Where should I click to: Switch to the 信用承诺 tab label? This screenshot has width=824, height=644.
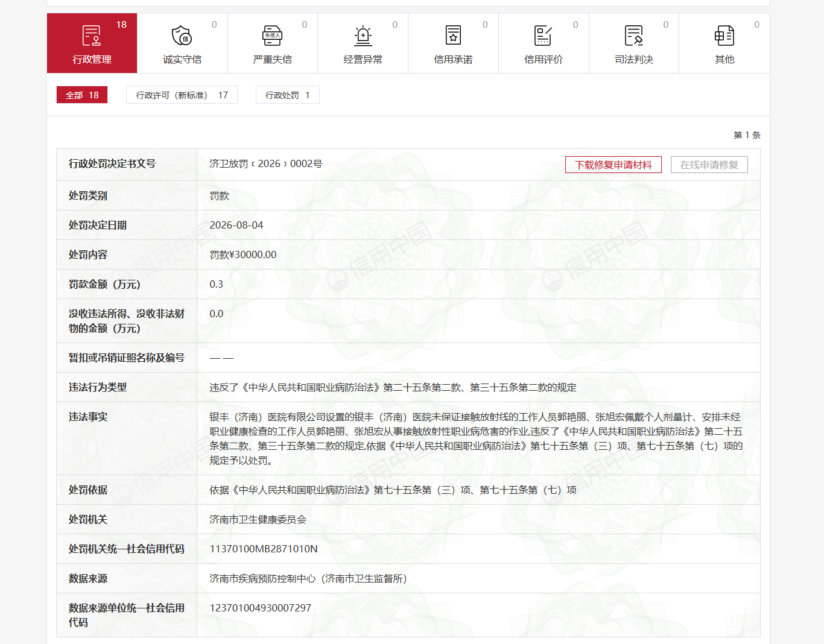(454, 60)
